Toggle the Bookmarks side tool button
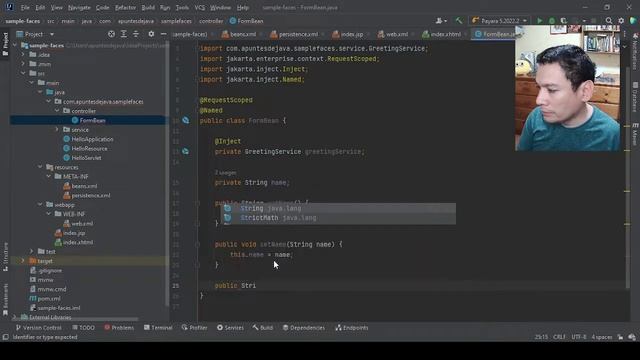Viewport: 640px width, 360px height. (5, 300)
